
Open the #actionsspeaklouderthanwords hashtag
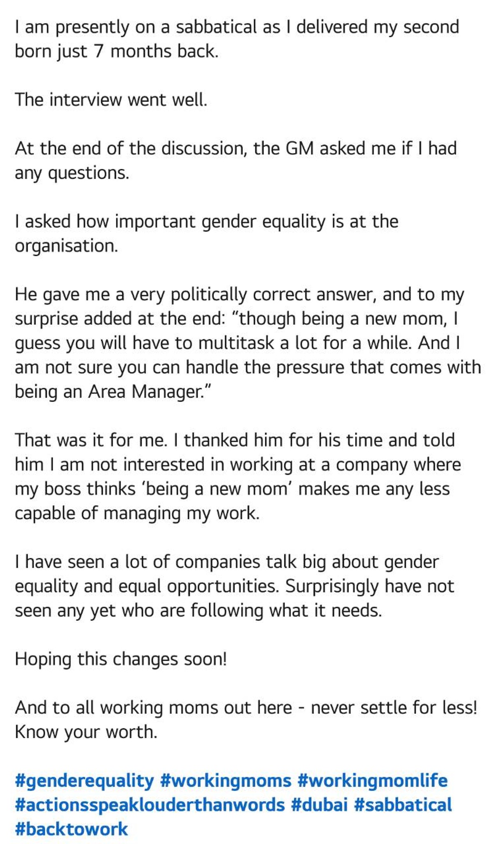click(150, 805)
